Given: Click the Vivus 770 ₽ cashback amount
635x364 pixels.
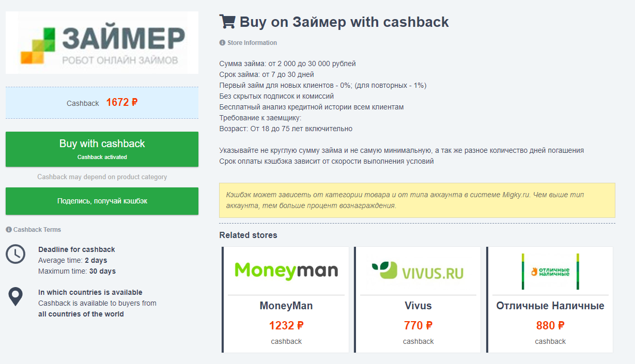Looking at the screenshot, I should pyautogui.click(x=418, y=325).
